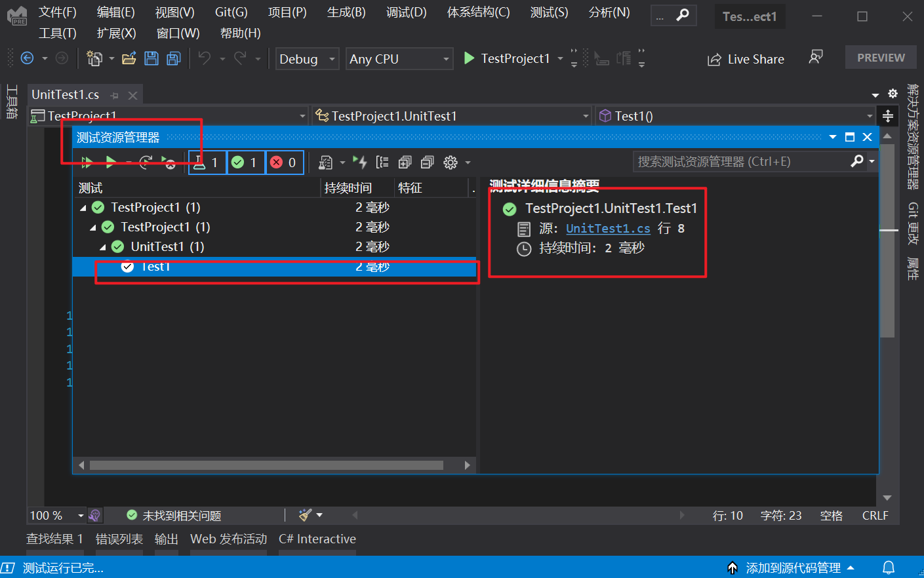Image resolution: width=924 pixels, height=578 pixels.
Task: Click the Collapse All tests icon
Action: [427, 162]
